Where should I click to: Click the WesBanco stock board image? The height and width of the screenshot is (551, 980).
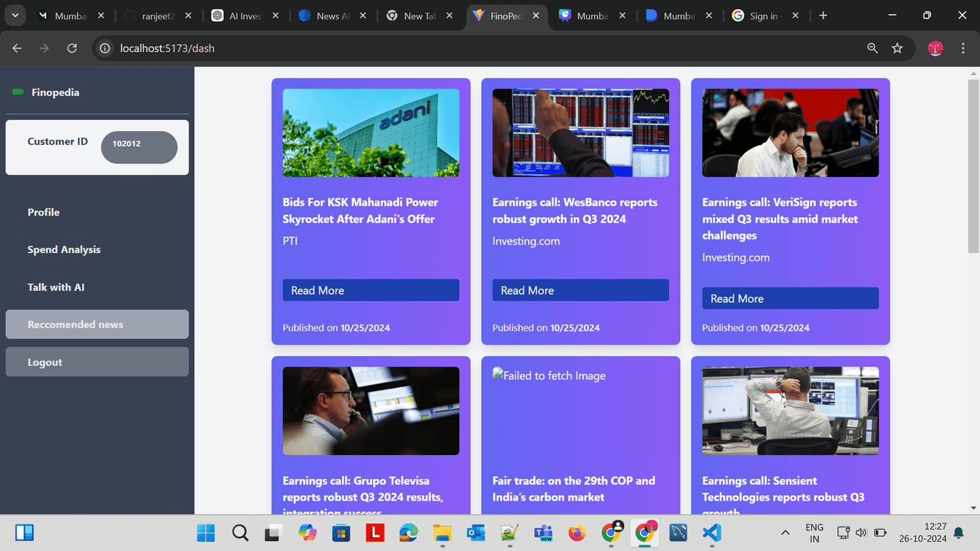click(x=581, y=133)
